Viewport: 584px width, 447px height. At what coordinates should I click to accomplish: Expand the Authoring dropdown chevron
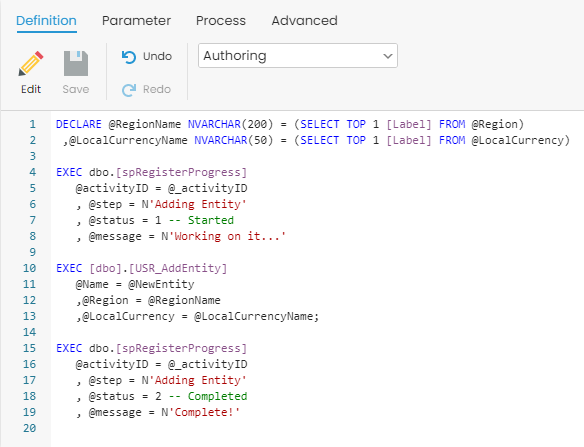[x=388, y=56]
